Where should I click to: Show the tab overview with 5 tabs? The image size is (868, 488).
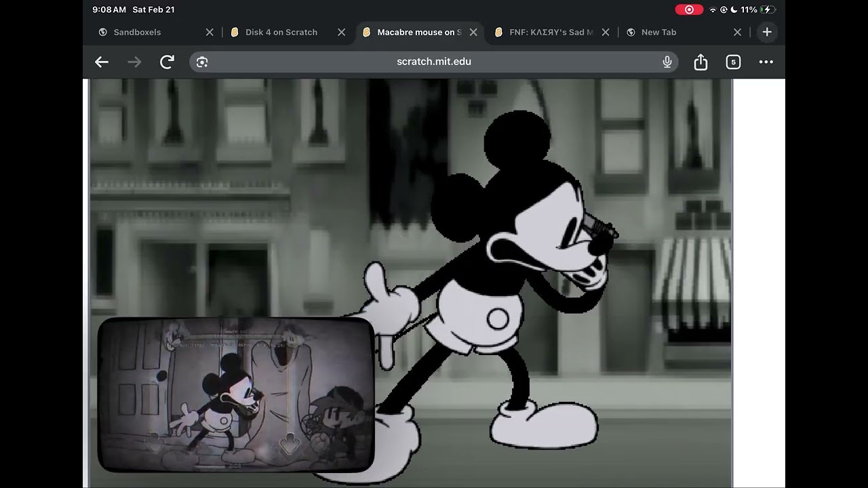733,62
